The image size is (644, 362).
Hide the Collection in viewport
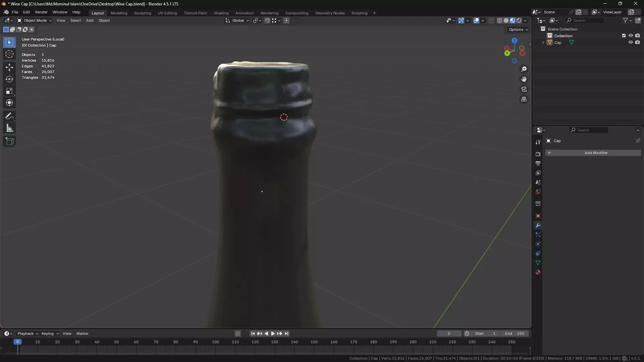(631, 36)
